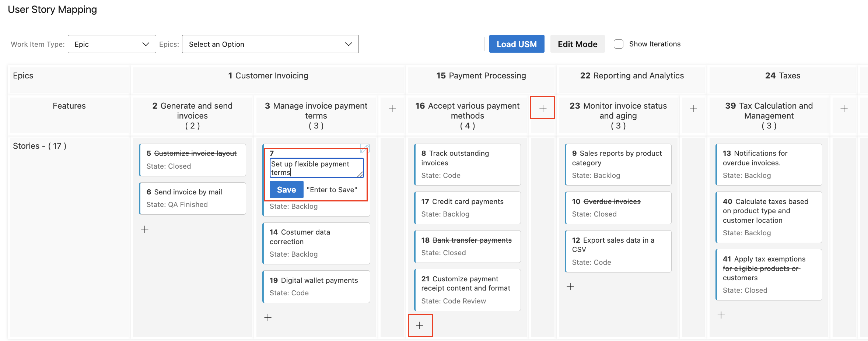Click the highlighted plus icon beside Payment Processing epic
This screenshot has height=341, width=868.
[542, 108]
